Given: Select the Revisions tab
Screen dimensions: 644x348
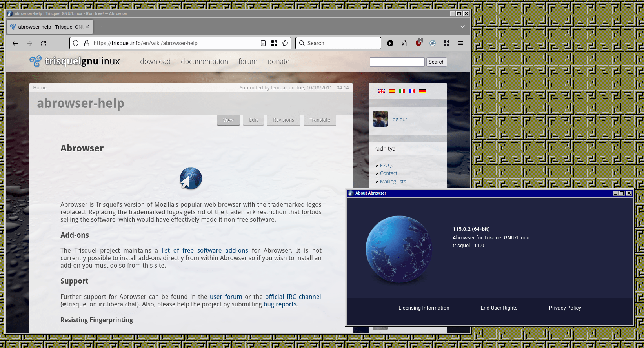Looking at the screenshot, I should point(284,120).
